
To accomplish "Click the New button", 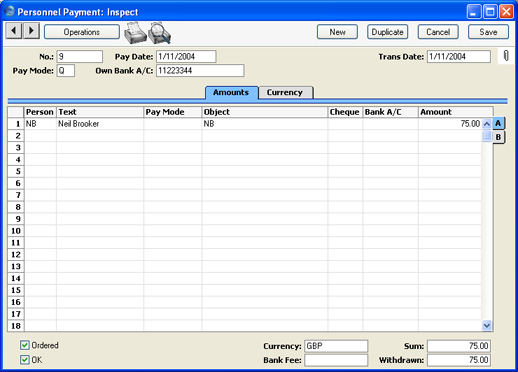I will point(337,32).
